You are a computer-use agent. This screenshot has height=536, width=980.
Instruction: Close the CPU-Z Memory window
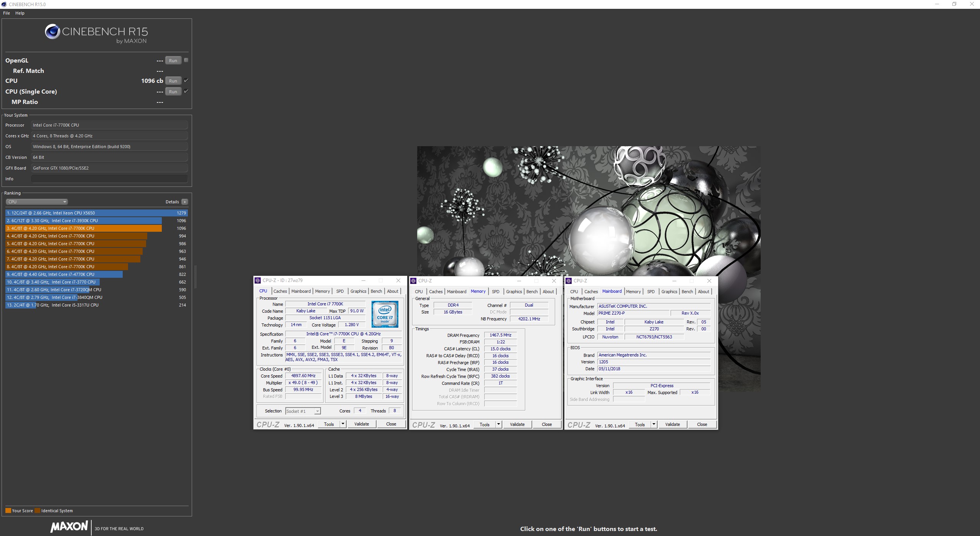[554, 281]
